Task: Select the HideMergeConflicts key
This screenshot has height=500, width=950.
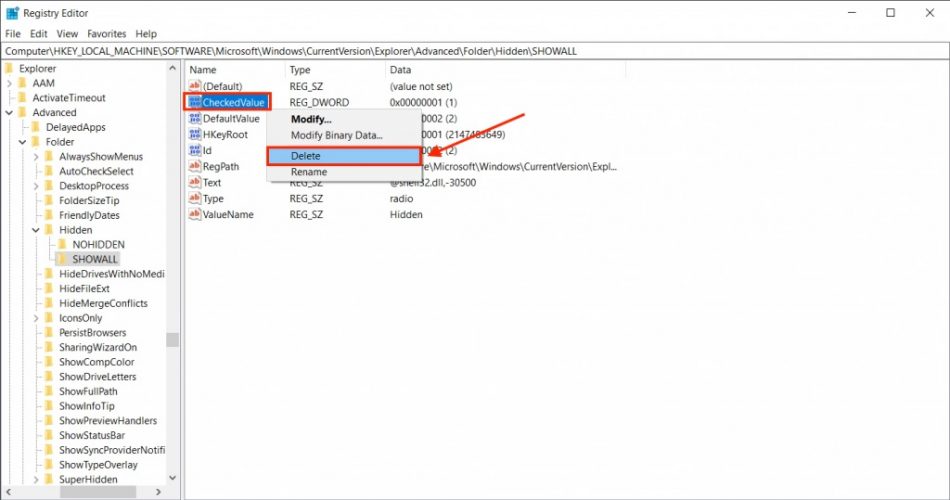Action: pyautogui.click(x=104, y=303)
